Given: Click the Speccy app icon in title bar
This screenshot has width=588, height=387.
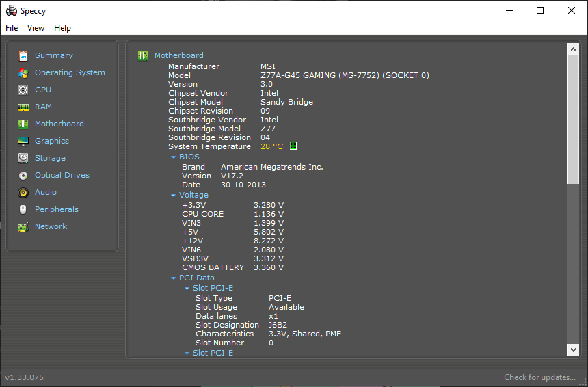Looking at the screenshot, I should click(12, 11).
